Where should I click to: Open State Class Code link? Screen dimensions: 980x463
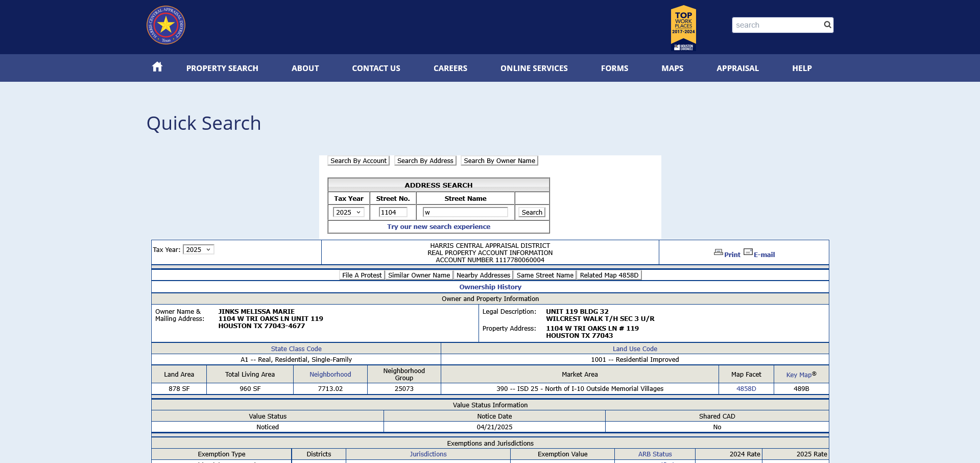tap(296, 349)
